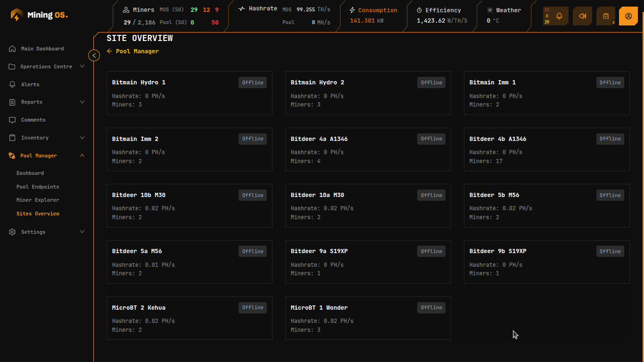The image size is (644, 362).
Task: Collapse the sidebar with the chevron arrow
Action: pyautogui.click(x=94, y=55)
